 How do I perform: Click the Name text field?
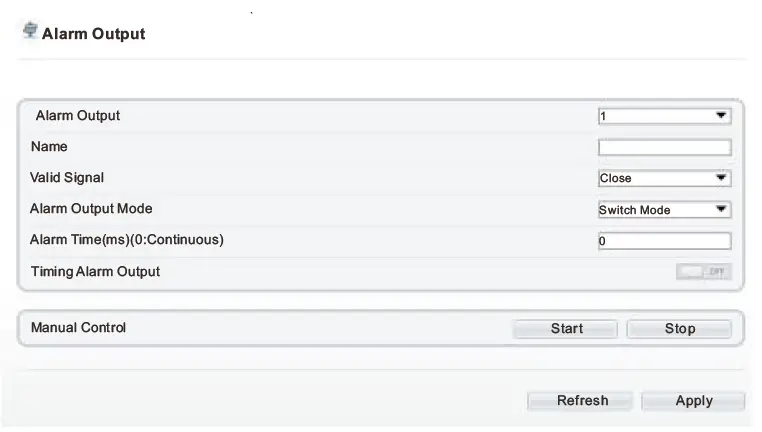664,148
